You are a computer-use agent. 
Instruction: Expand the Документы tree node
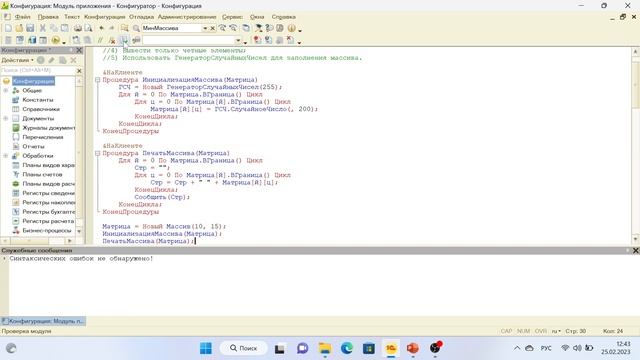coord(6,118)
